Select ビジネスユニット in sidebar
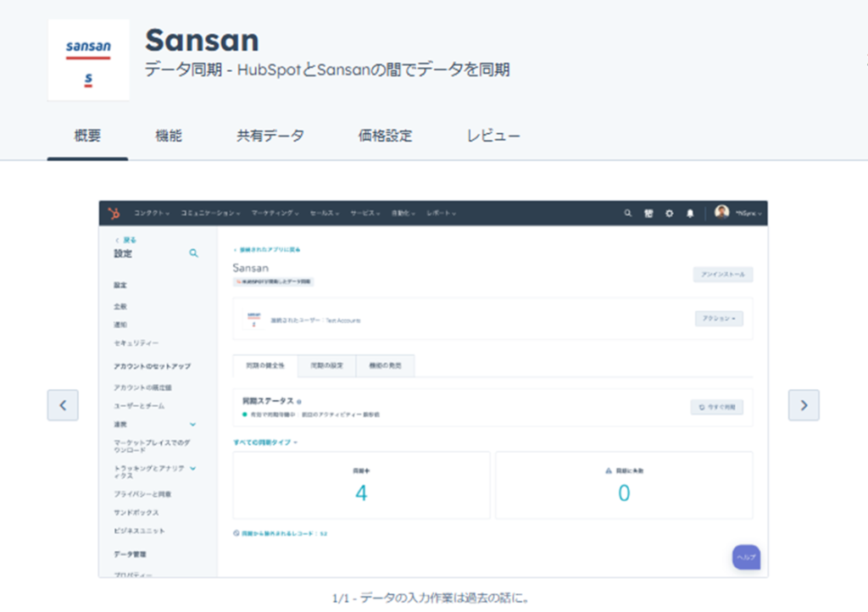This screenshot has height=612, width=868. tap(139, 531)
